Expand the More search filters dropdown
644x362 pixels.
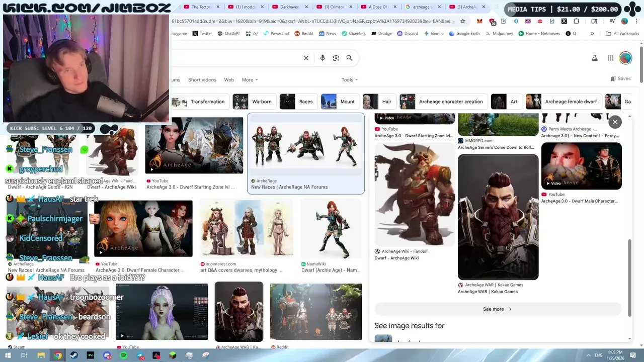coord(250,80)
